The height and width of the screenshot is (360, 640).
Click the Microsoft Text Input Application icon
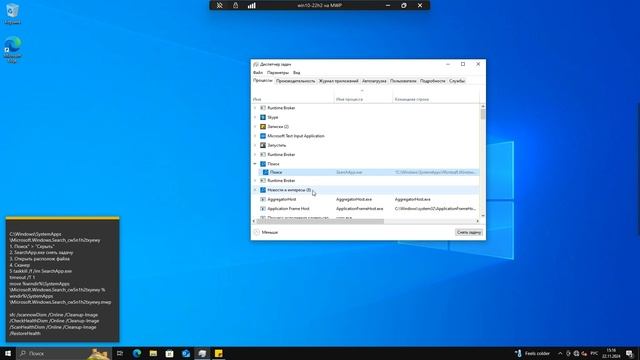[263, 136]
